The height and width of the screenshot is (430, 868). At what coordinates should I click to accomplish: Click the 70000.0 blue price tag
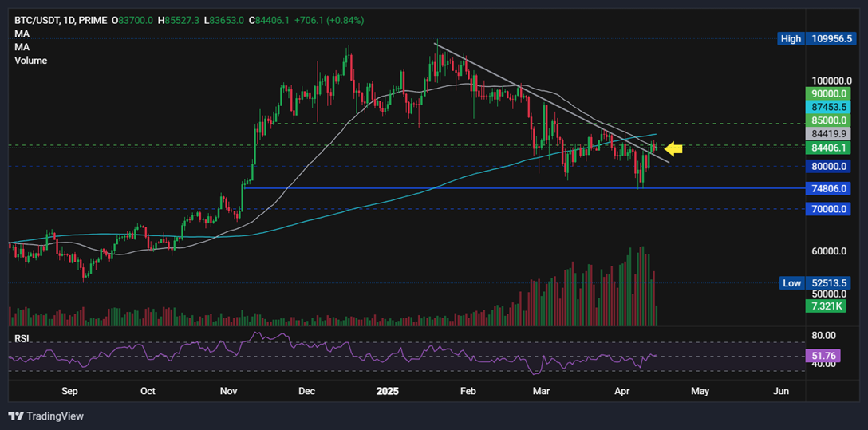click(828, 209)
